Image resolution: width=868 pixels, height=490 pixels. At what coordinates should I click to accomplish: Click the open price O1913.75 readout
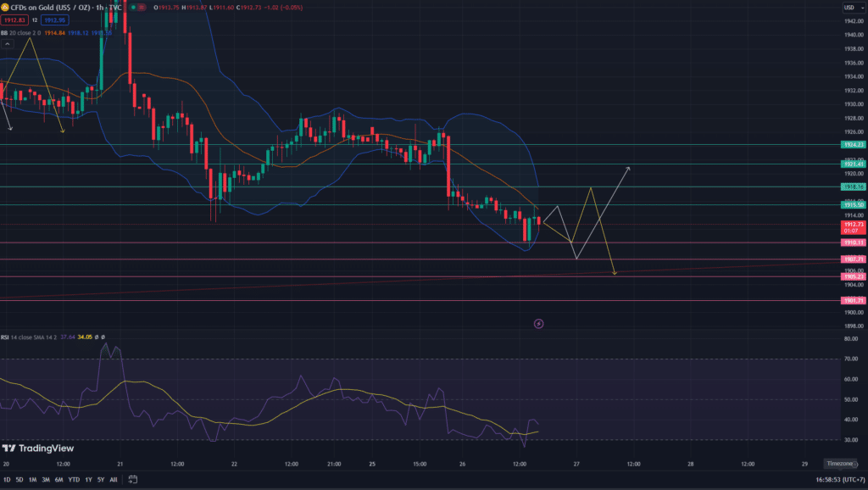[x=167, y=8]
